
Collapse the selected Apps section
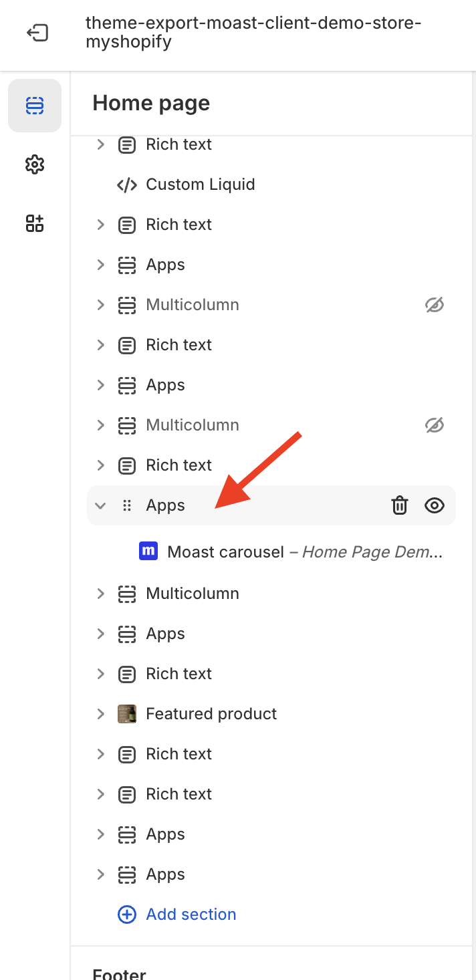tap(101, 505)
